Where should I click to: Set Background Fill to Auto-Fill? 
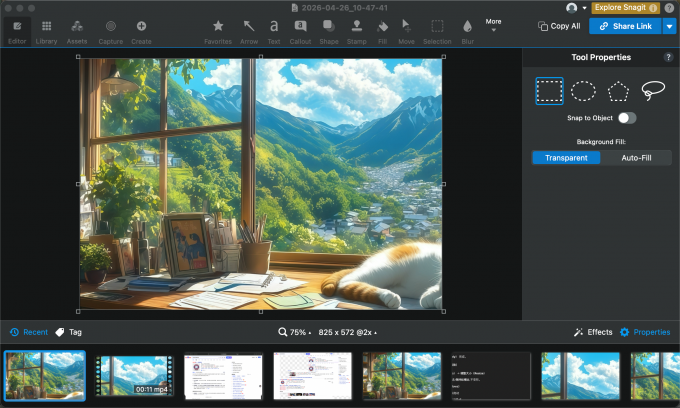[x=636, y=158]
